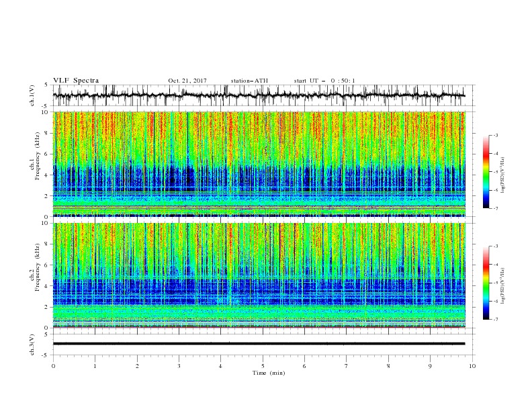
Task: Select the "Oct. 21, 2017" date text
Action: point(187,81)
